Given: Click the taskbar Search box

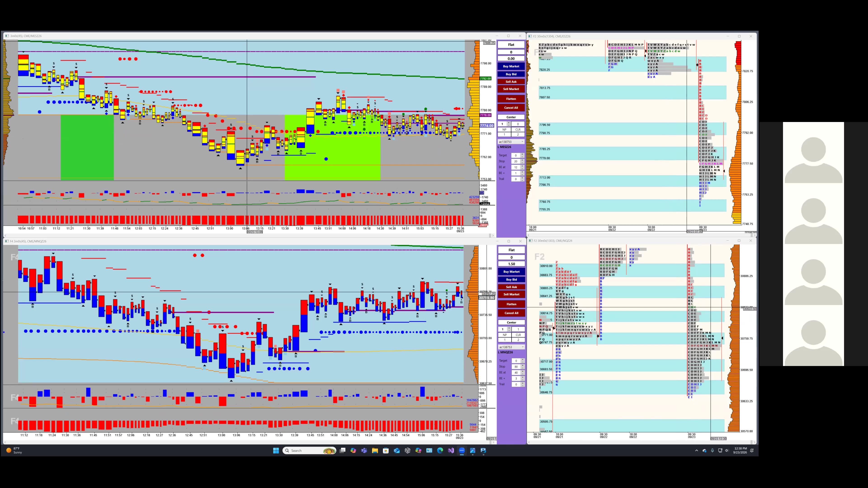Looking at the screenshot, I should pos(309,451).
